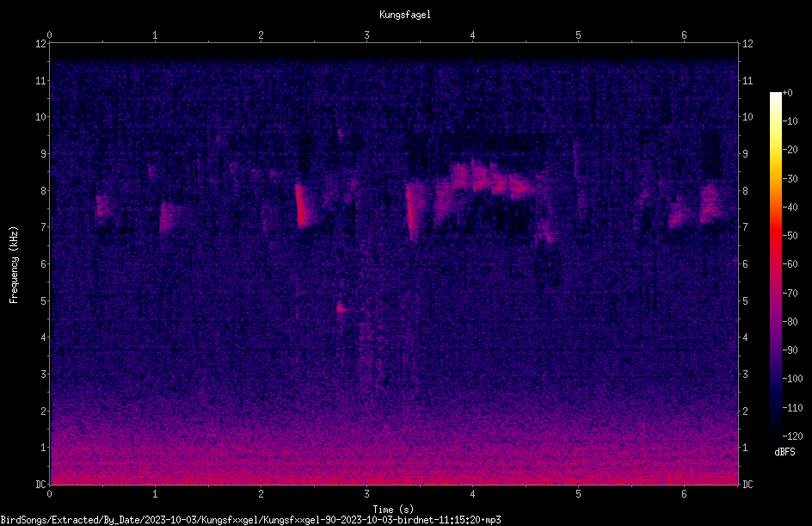Click the 11 kHz tick on the left axis
Screen dimensions: 812x526
click(40, 80)
